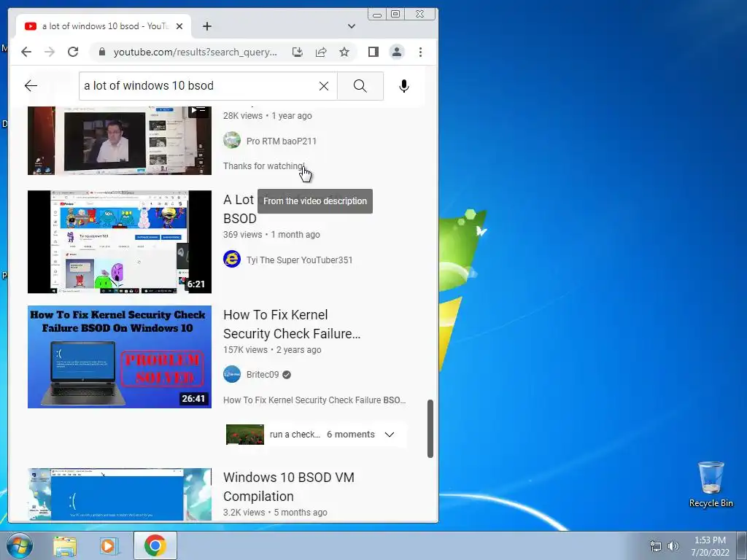Open the 'run a check' moment thumbnail
The image size is (747, 560).
pyautogui.click(x=245, y=435)
